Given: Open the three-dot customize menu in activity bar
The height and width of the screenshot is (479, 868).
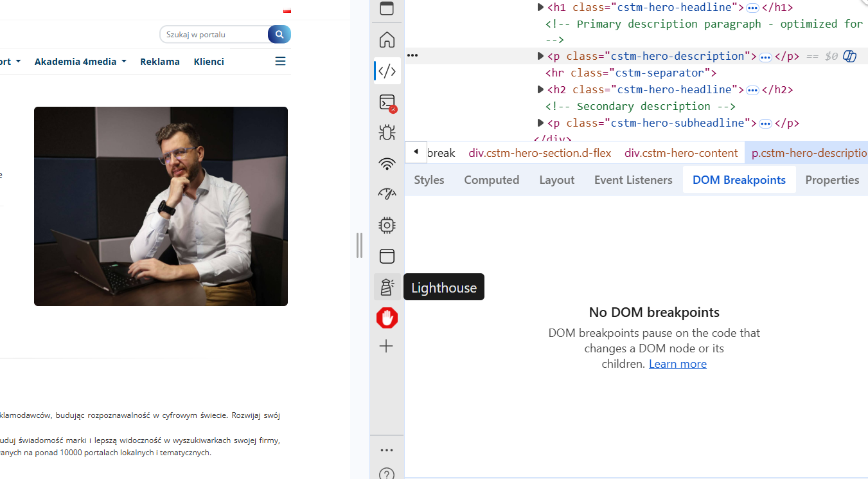Looking at the screenshot, I should pyautogui.click(x=387, y=450).
